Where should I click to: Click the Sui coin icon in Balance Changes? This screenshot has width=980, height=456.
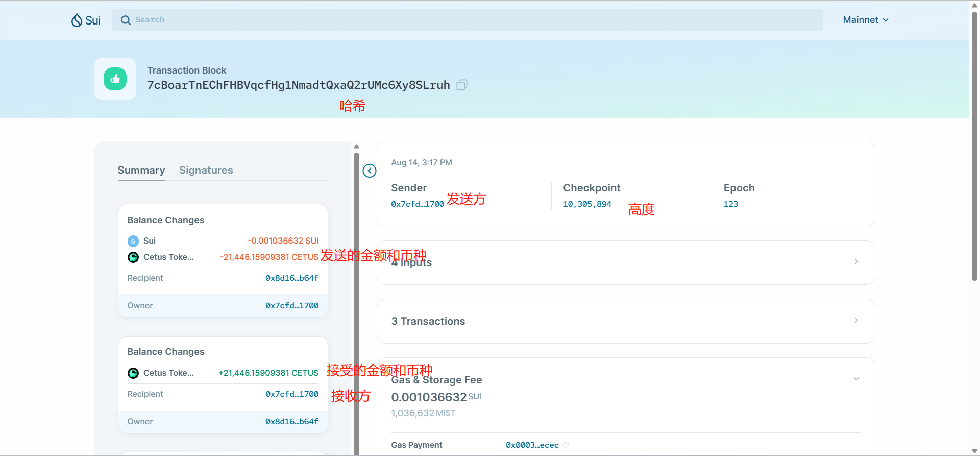pos(133,241)
